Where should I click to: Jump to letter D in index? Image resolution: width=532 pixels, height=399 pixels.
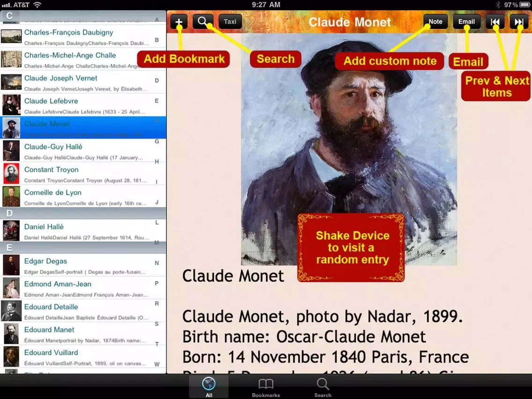pos(157,81)
